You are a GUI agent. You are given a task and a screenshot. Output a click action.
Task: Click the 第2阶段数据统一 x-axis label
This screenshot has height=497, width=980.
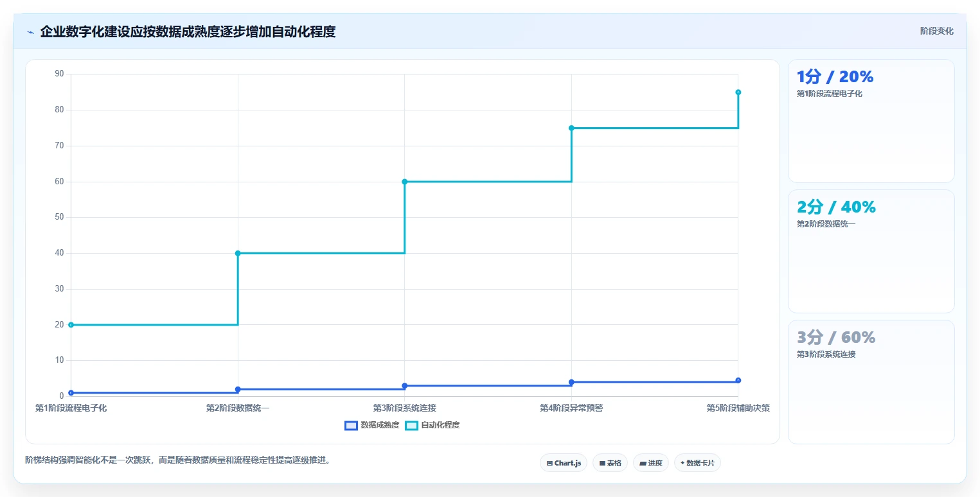click(x=238, y=408)
